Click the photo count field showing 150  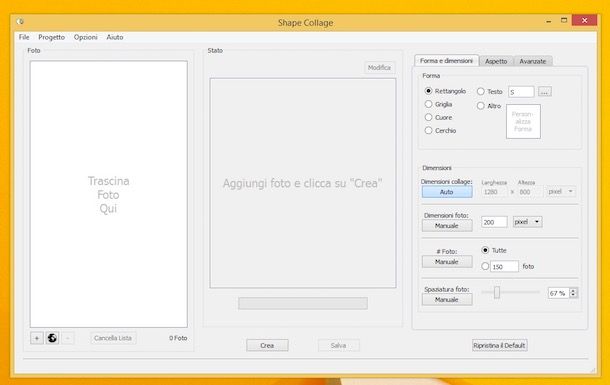click(x=504, y=266)
